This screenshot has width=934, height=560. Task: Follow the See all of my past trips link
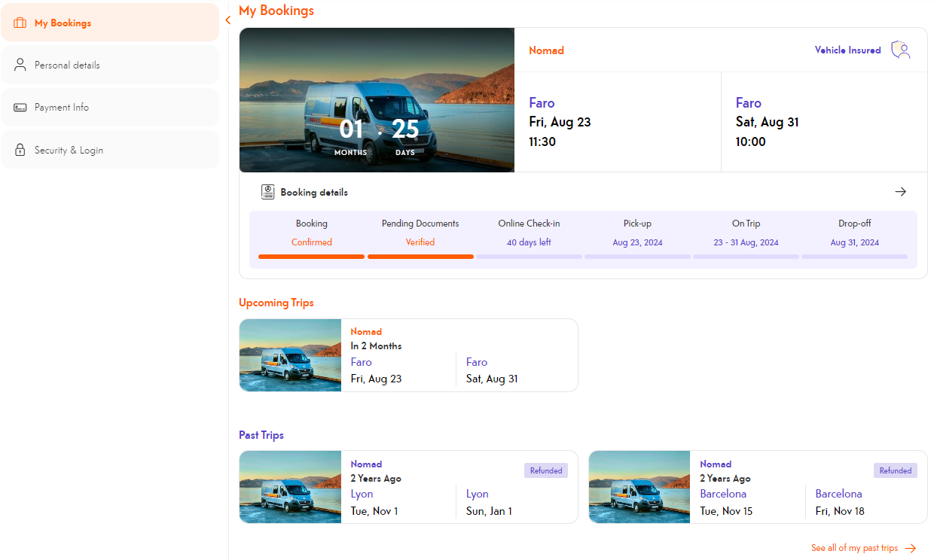click(x=854, y=549)
